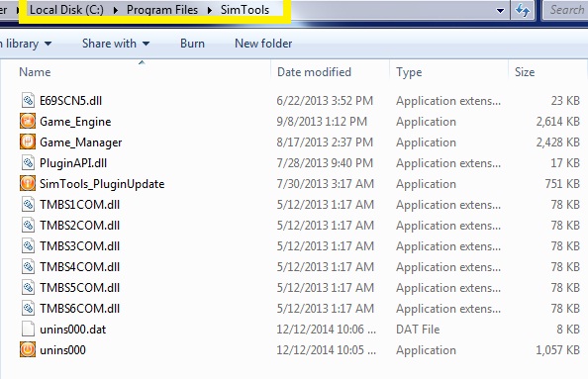Click date 9/8/2013 1:12 PM
The height and width of the screenshot is (379, 588).
[322, 122]
